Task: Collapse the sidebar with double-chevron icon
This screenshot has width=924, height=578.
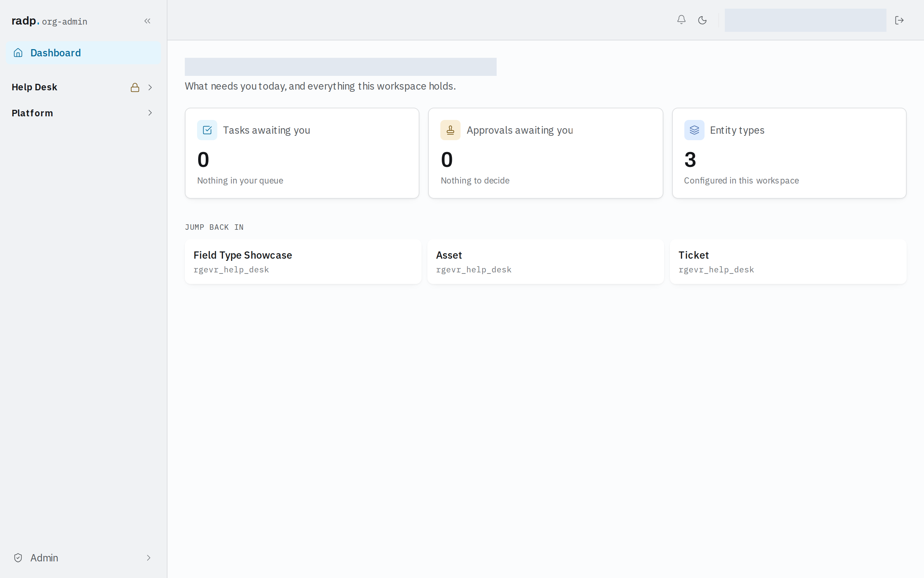Action: click(147, 21)
